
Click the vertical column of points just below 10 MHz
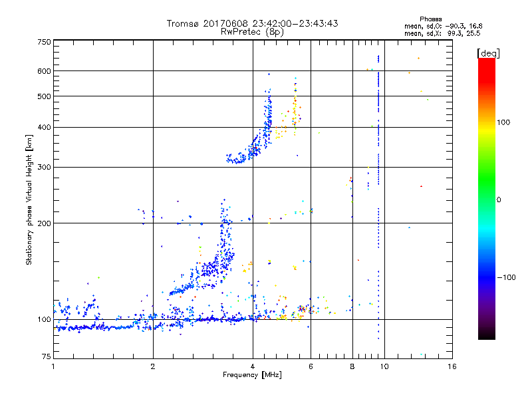378,199
